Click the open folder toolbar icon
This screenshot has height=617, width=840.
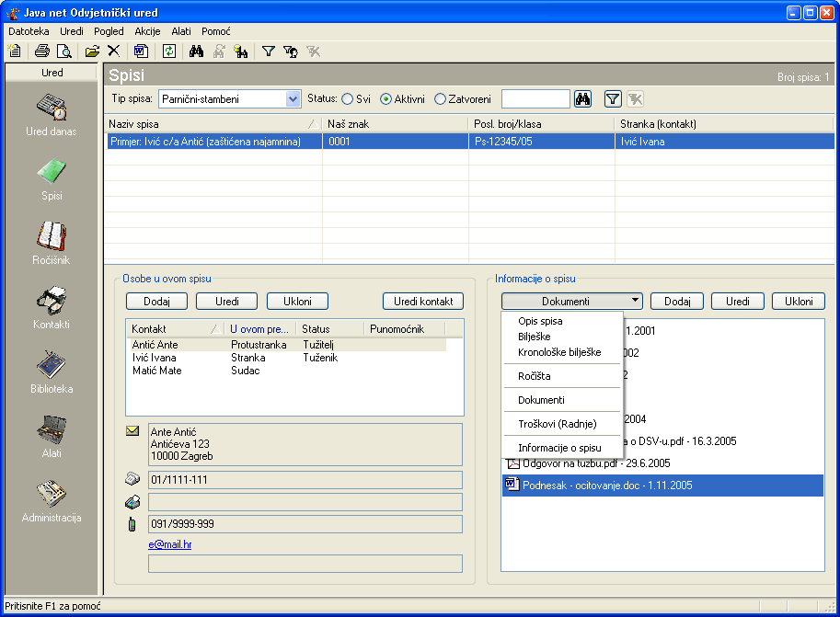pos(92,51)
